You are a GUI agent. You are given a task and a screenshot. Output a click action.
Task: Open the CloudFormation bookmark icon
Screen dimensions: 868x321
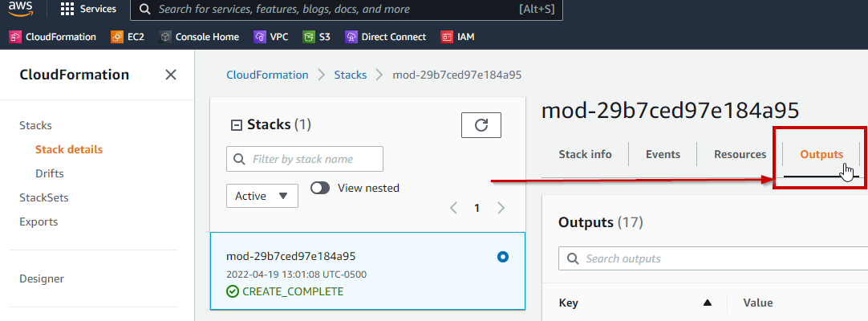(x=15, y=37)
